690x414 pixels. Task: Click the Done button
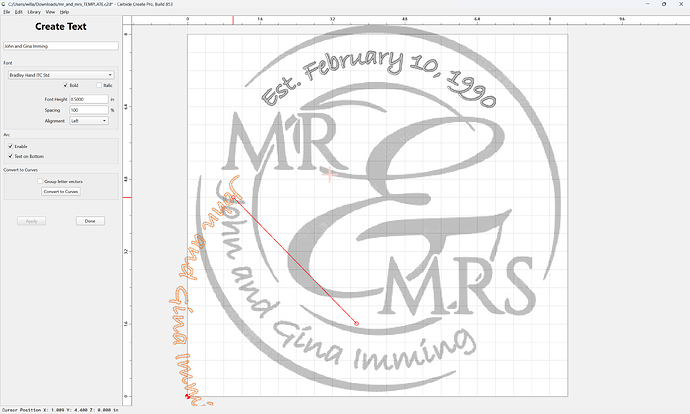(90, 221)
